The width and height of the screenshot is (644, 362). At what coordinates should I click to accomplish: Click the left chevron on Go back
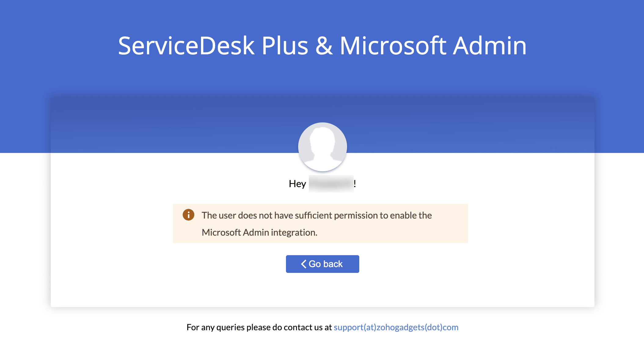(x=303, y=264)
